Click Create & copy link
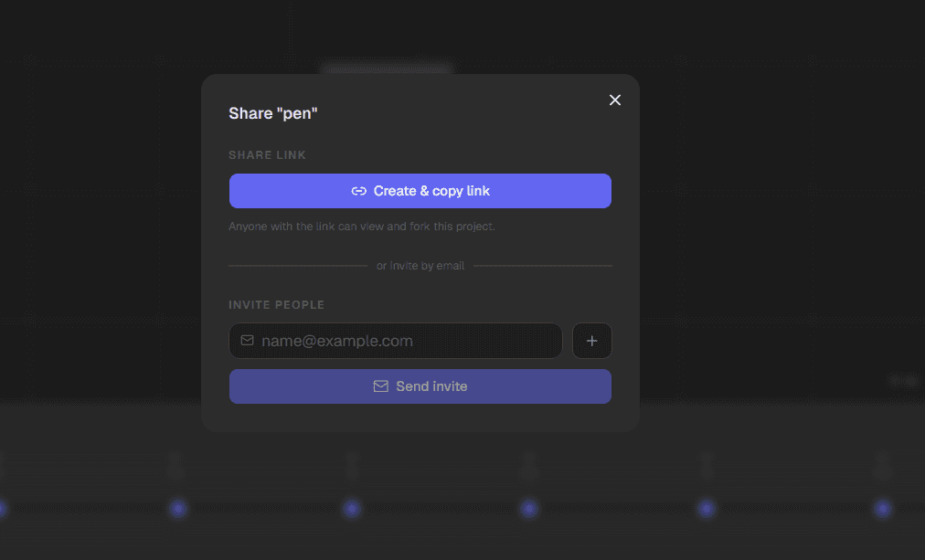 [x=420, y=191]
